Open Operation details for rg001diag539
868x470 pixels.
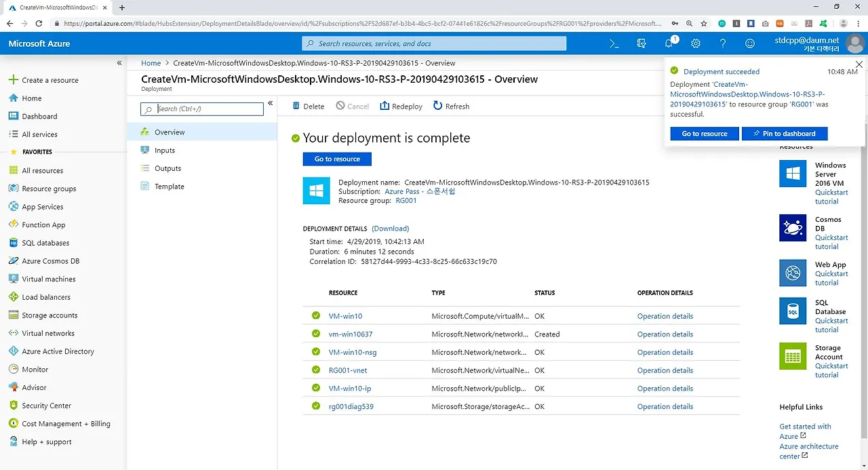point(665,407)
